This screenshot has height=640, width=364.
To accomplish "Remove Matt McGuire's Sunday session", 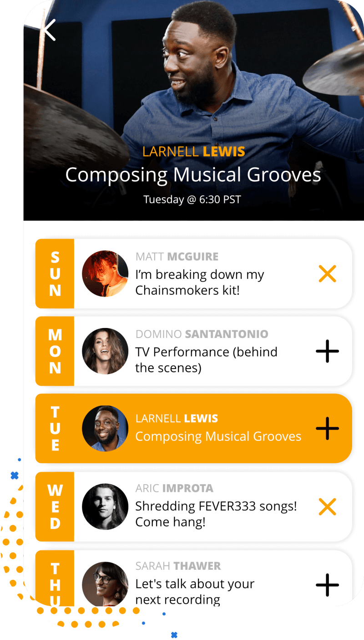I will (327, 274).
